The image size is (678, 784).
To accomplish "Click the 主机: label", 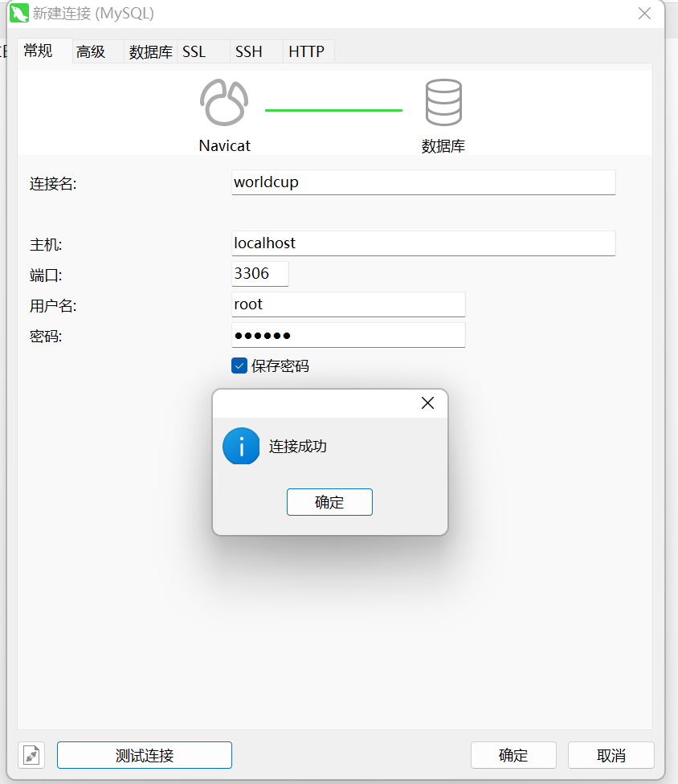I will coord(46,244).
